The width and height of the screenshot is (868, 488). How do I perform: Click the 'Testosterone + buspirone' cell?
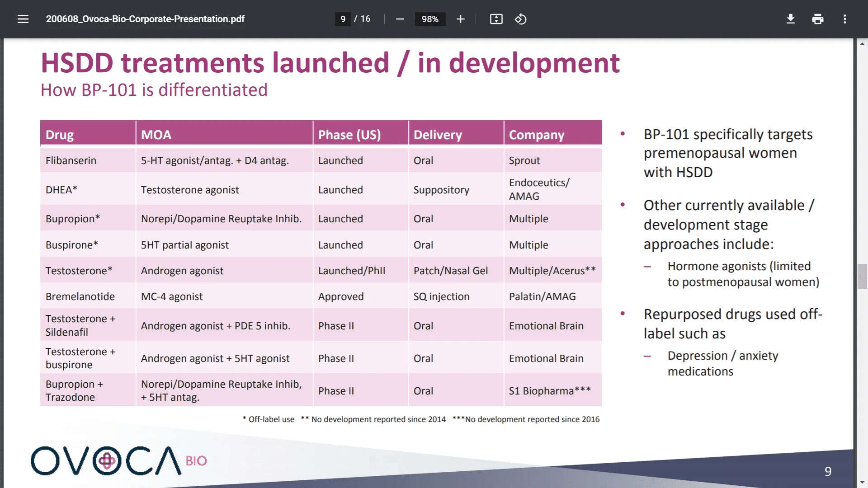88,358
